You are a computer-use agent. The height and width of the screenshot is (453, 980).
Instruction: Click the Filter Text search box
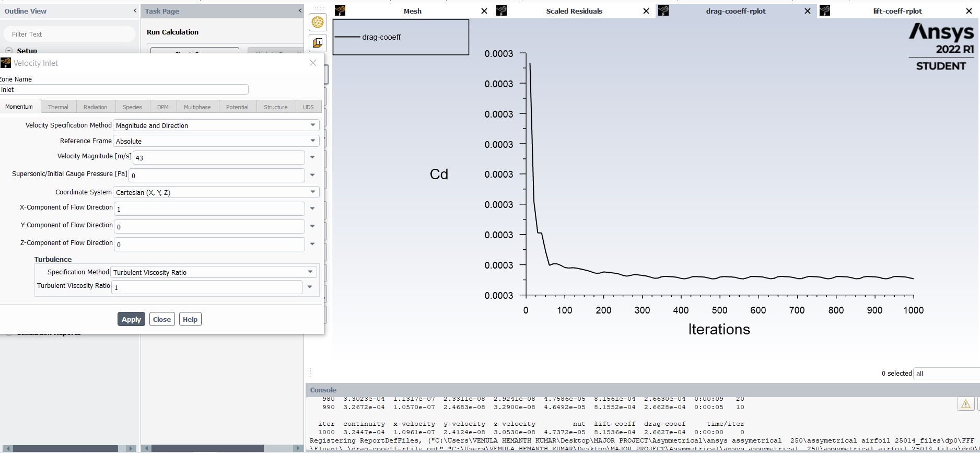point(69,34)
